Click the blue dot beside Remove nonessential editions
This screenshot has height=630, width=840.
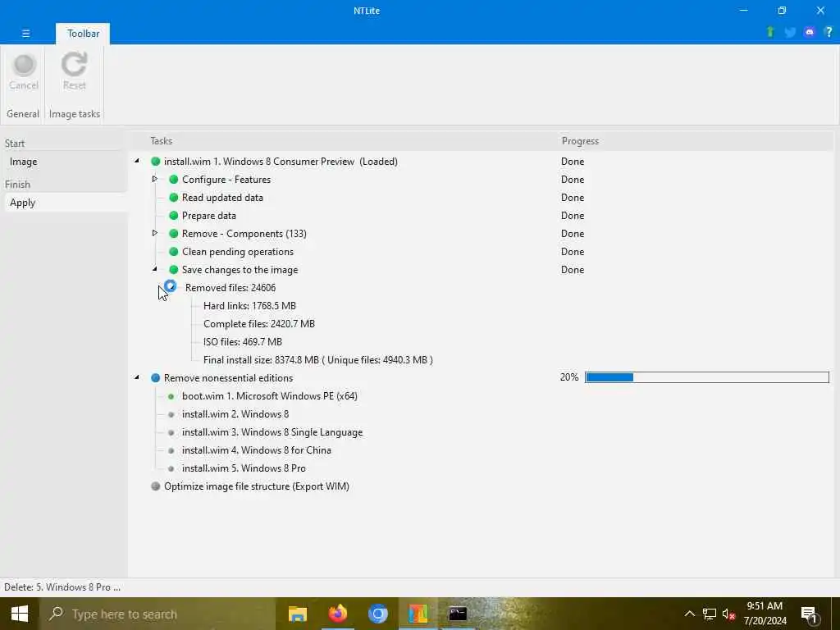[x=155, y=377]
